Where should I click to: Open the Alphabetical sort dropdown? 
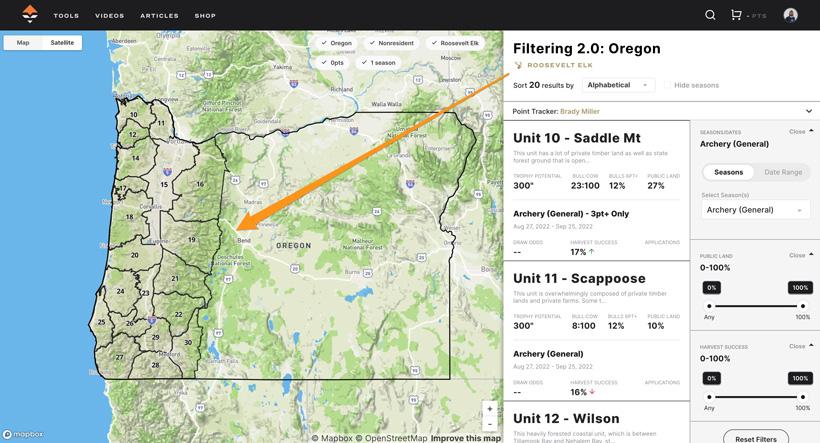tap(618, 85)
